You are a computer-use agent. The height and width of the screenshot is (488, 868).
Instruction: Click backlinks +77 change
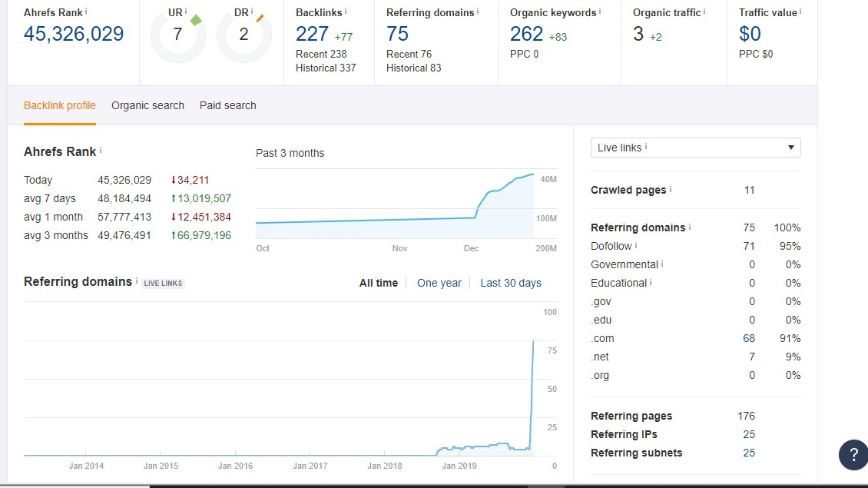coord(343,37)
